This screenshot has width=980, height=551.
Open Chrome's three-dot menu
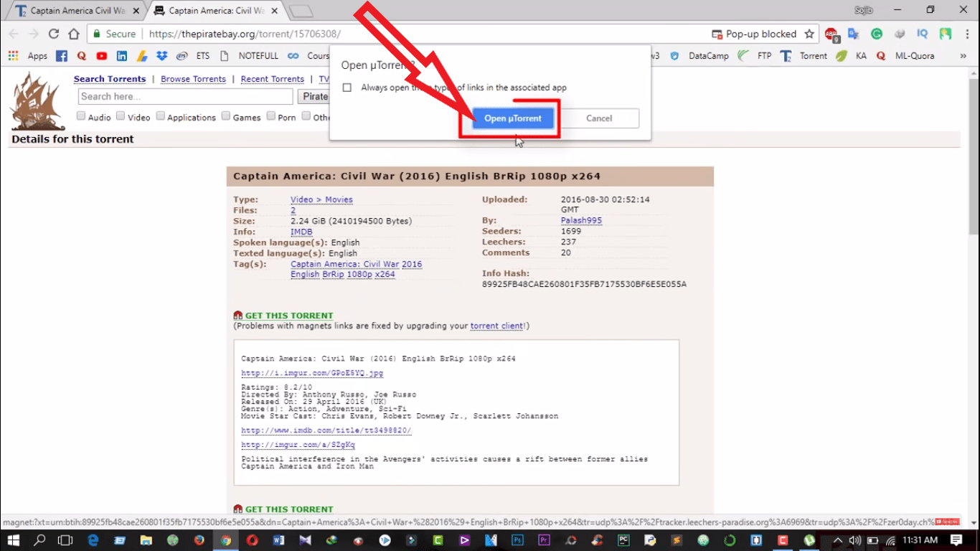coord(966,34)
